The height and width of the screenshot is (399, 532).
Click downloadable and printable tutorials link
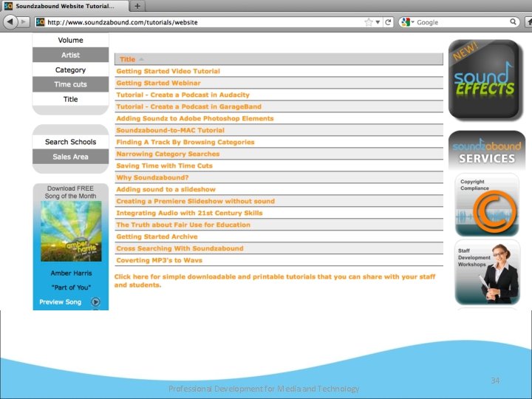(275, 281)
